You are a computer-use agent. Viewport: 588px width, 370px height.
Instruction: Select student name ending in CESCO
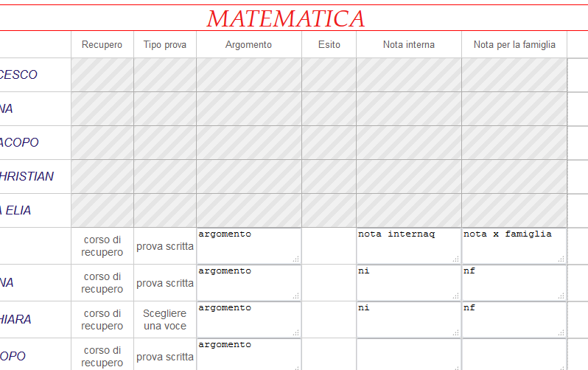18,74
